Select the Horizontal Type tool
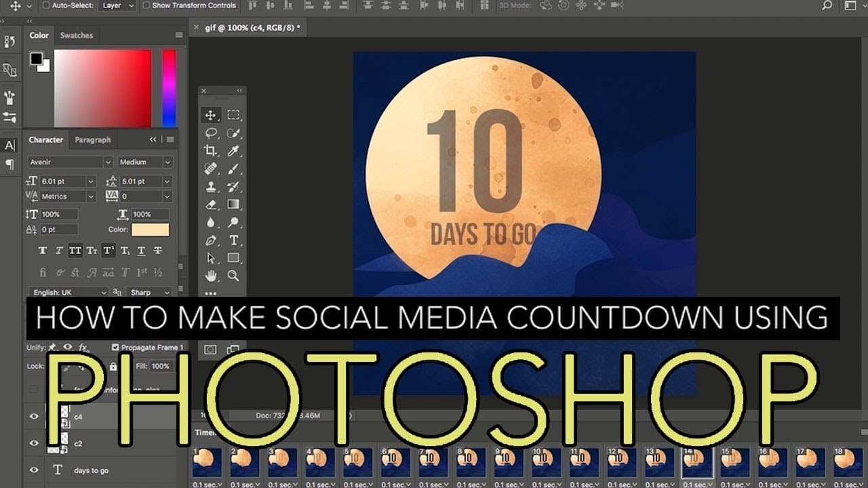This screenshot has width=868, height=488. [233, 240]
